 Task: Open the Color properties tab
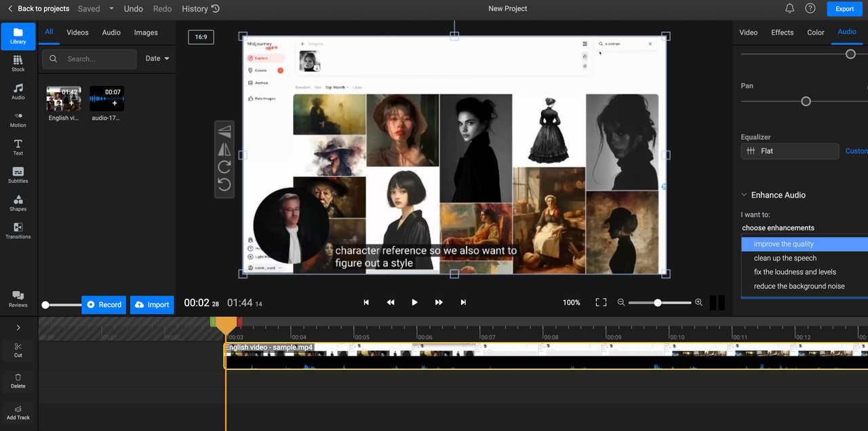point(815,32)
